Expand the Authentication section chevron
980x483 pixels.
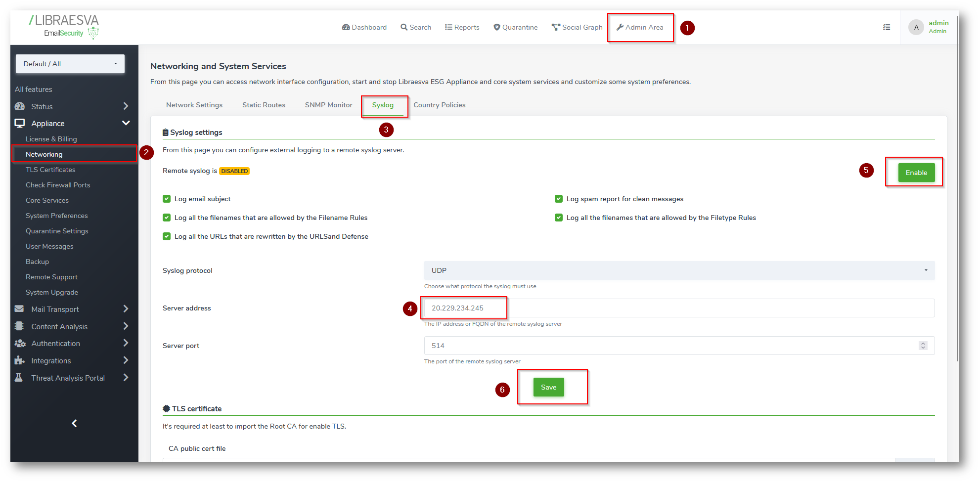(126, 343)
